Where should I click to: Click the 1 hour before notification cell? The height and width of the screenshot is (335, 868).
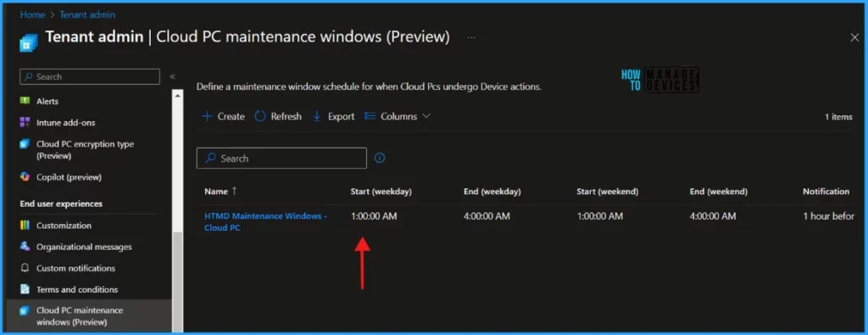[x=829, y=216]
